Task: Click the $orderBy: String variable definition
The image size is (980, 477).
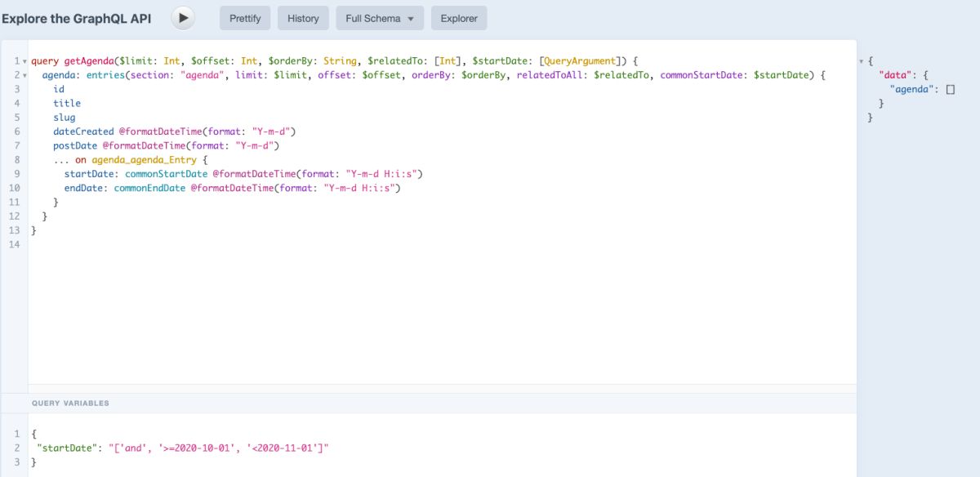Action: (314, 61)
